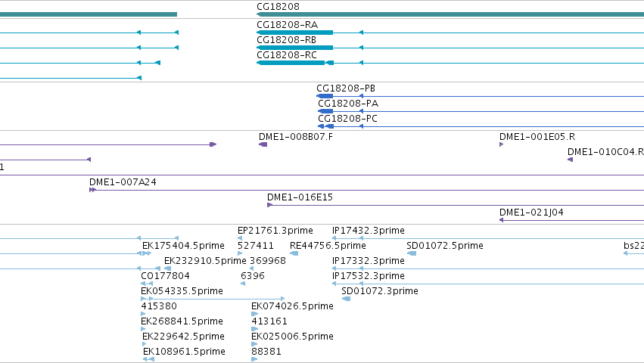Click the CG18208-RA exon block
The image size is (644, 363).
tap(295, 33)
